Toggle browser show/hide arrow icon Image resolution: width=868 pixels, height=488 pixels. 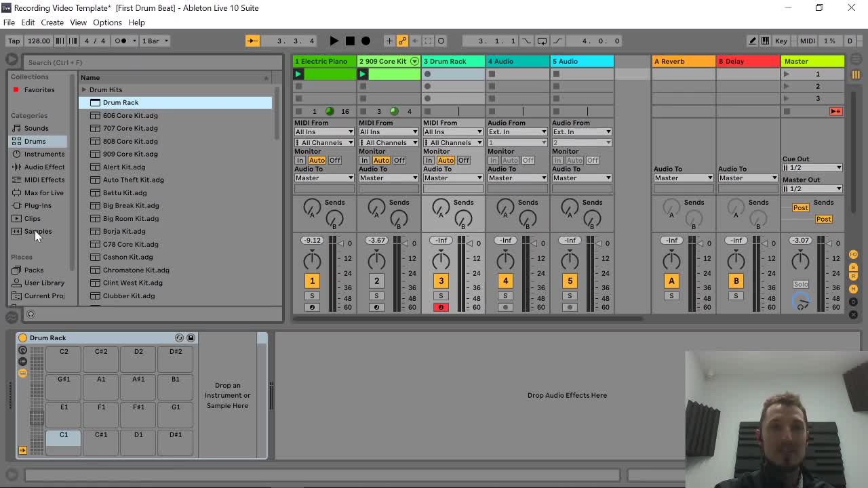click(12, 59)
